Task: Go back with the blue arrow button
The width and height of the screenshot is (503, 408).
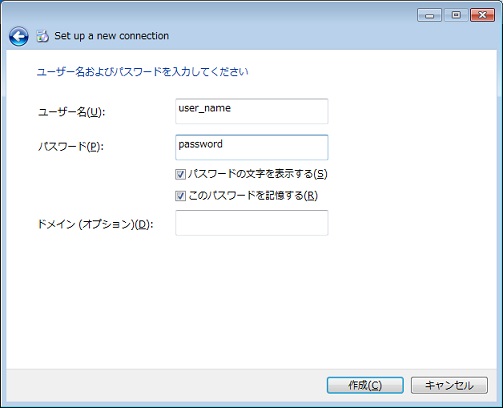Action: [18, 36]
